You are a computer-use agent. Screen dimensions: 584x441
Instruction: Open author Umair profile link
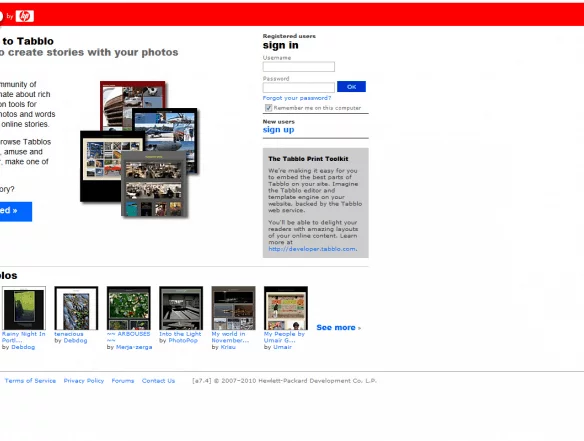283,347
